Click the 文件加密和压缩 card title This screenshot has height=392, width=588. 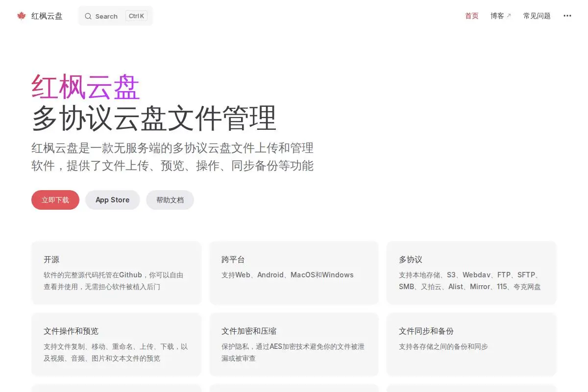249,331
